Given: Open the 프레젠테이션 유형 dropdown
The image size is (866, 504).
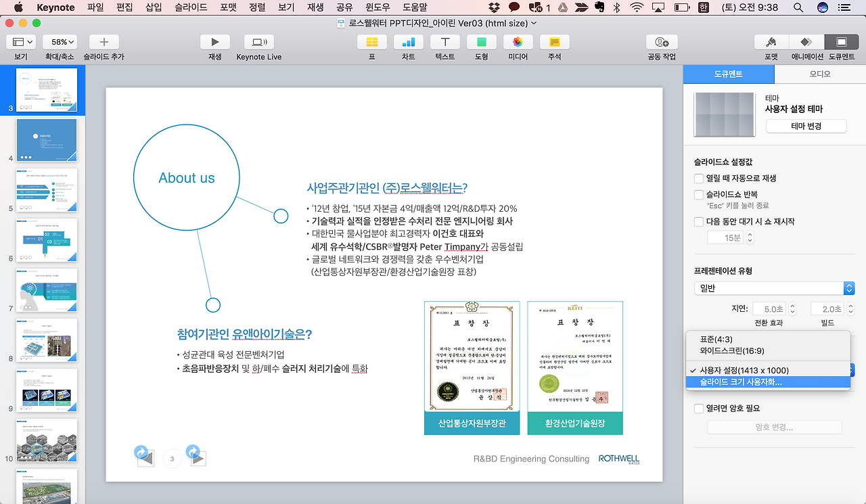Looking at the screenshot, I should pyautogui.click(x=774, y=288).
